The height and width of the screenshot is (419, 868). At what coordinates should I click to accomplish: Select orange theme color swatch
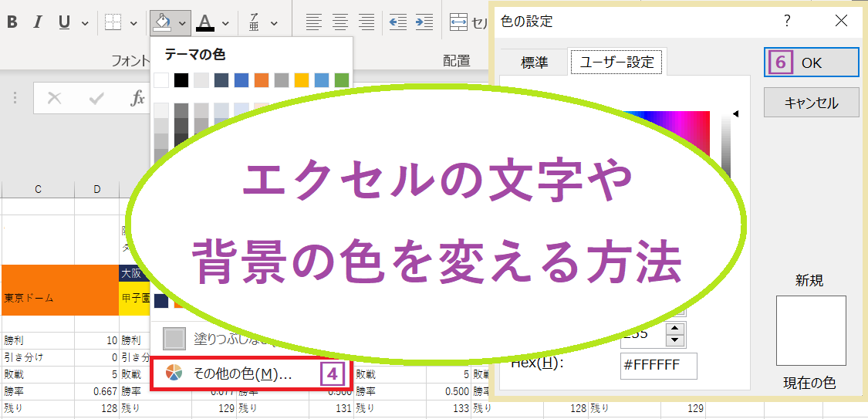pos(262,80)
